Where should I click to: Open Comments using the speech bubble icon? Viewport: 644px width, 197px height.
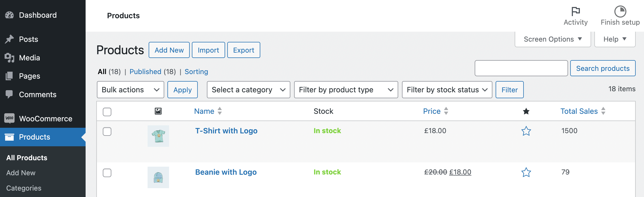(x=9, y=94)
